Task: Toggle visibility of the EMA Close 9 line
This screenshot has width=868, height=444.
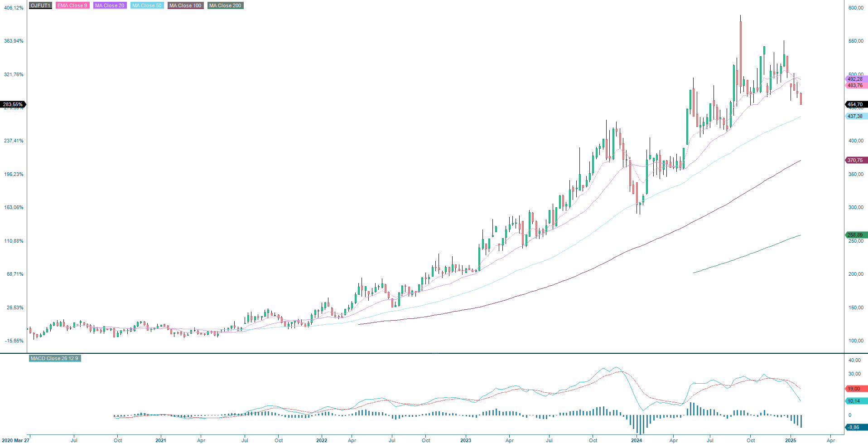Action: (72, 6)
